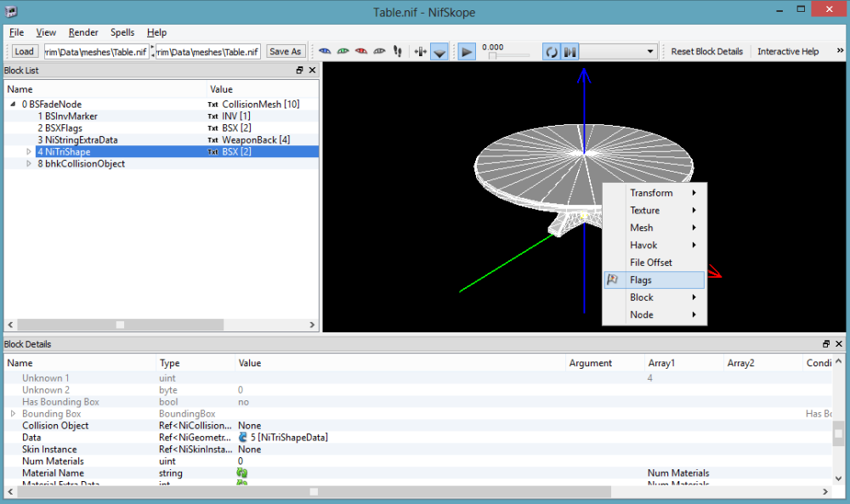This screenshot has width=850, height=504.
Task: Click the flip/mirror view toolbar icon
Action: (421, 52)
